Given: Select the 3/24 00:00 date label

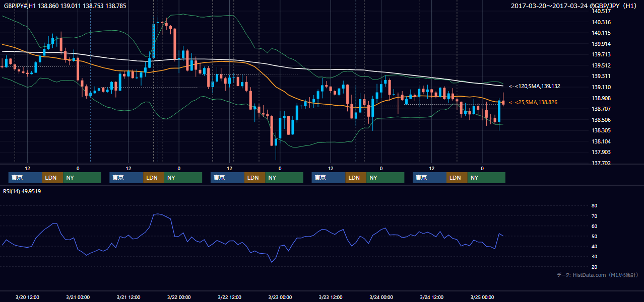Looking at the screenshot, I should click(381, 297).
